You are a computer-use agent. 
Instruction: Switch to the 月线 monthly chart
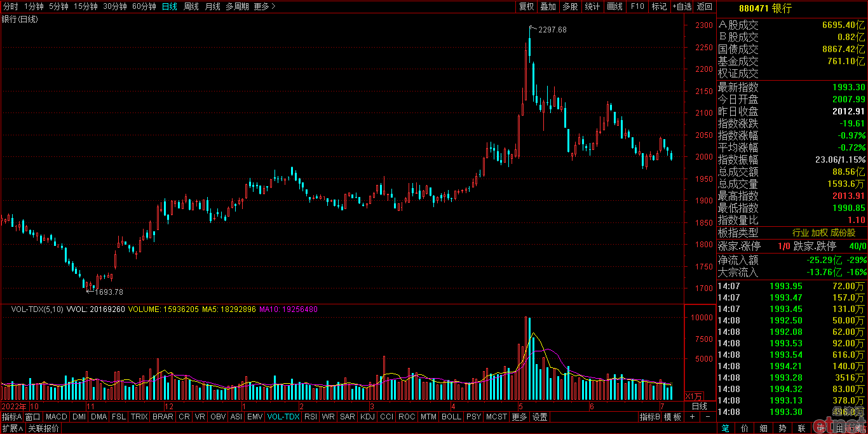coord(213,6)
